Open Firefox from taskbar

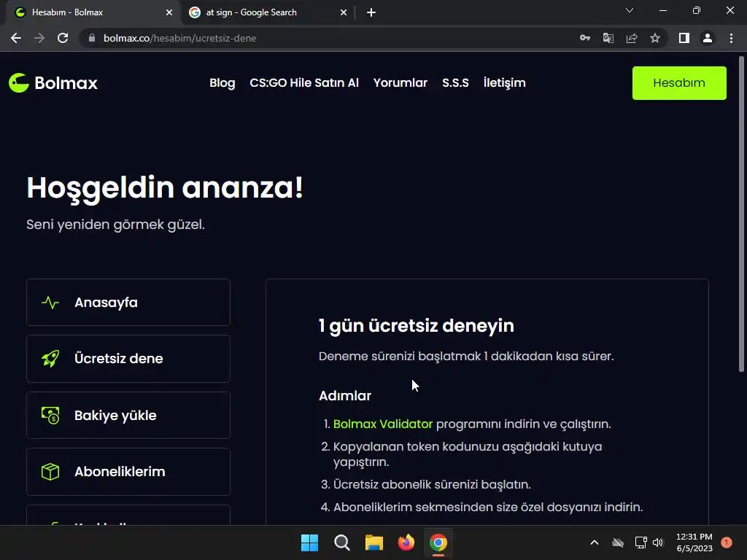pyautogui.click(x=406, y=542)
